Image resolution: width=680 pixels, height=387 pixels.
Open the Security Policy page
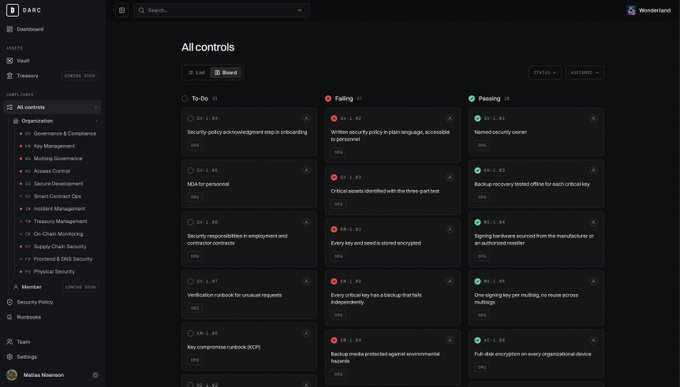[x=34, y=302]
